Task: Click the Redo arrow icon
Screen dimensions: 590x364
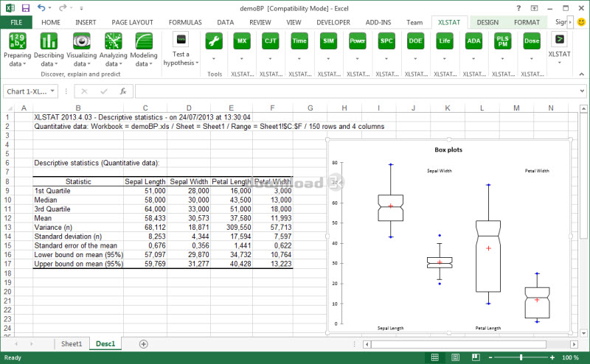Action: (63, 8)
